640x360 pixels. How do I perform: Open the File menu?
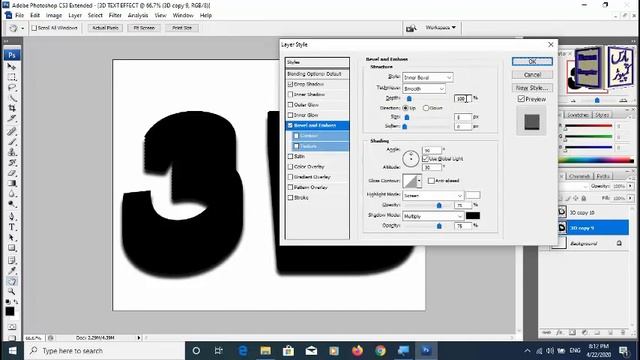coord(20,15)
